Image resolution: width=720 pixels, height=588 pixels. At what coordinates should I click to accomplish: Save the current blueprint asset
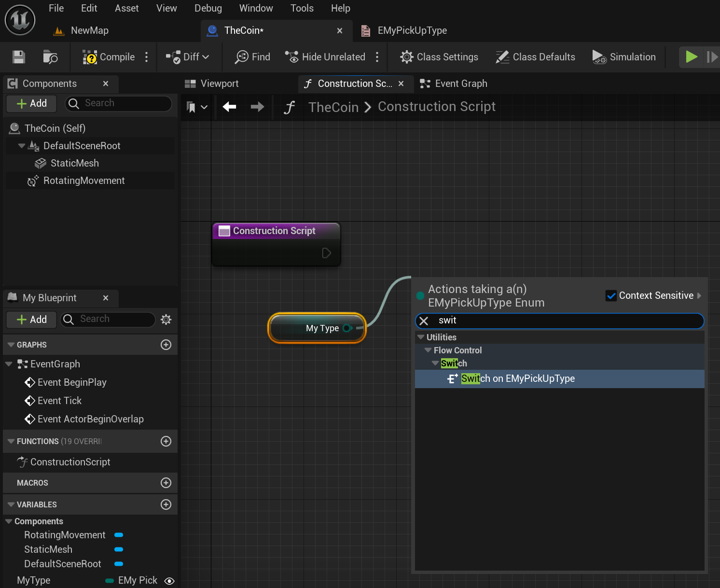tap(19, 57)
